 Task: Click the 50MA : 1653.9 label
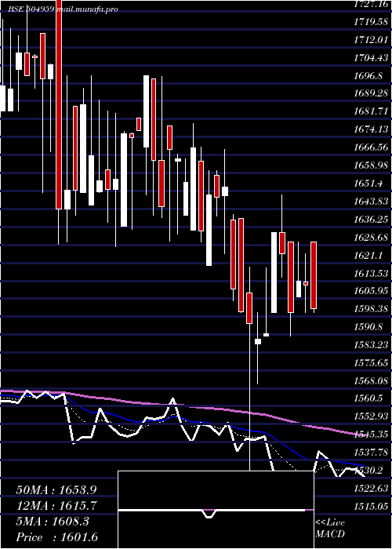pyautogui.click(x=56, y=490)
